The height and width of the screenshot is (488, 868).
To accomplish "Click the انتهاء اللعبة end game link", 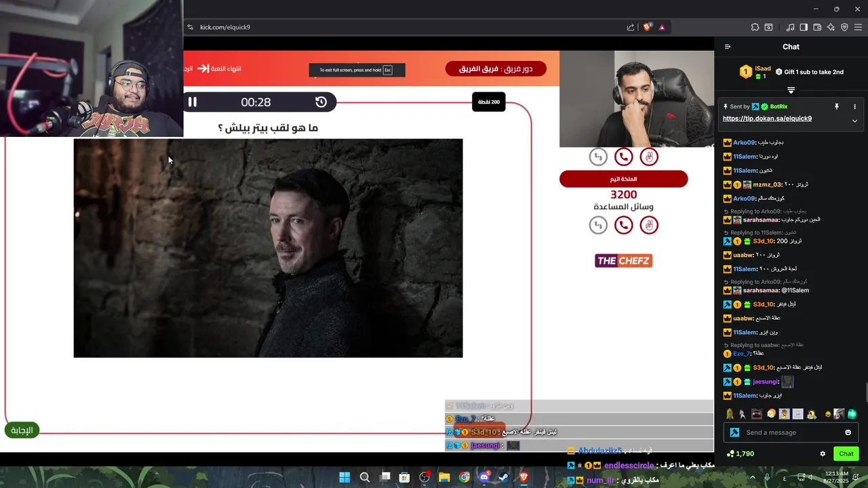I will coord(220,68).
